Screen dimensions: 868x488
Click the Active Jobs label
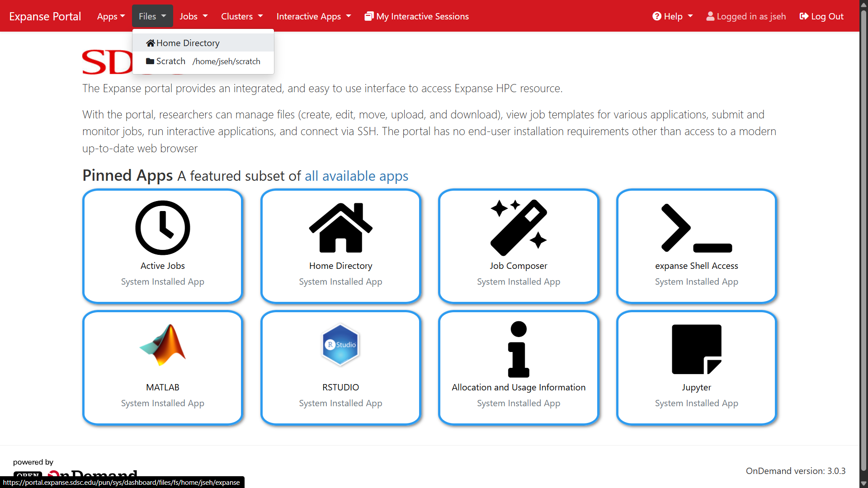click(x=163, y=266)
